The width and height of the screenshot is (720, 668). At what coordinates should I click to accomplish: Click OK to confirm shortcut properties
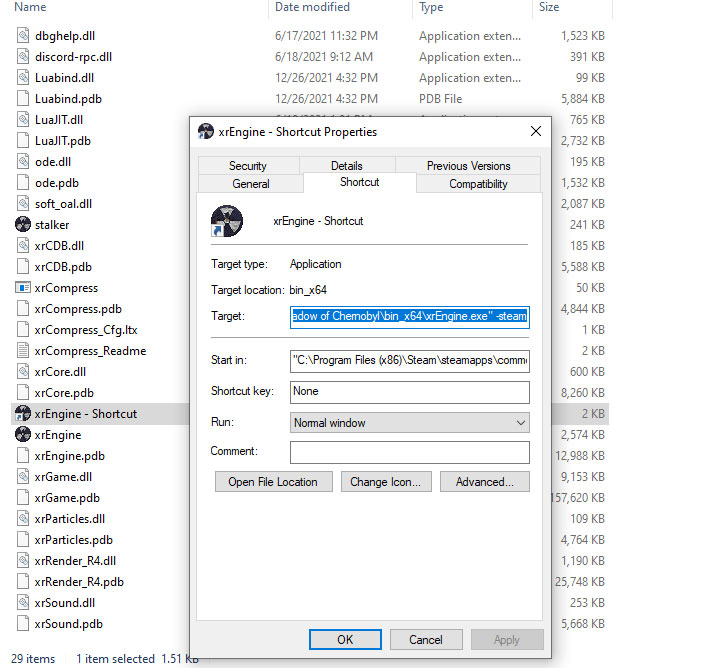click(344, 639)
